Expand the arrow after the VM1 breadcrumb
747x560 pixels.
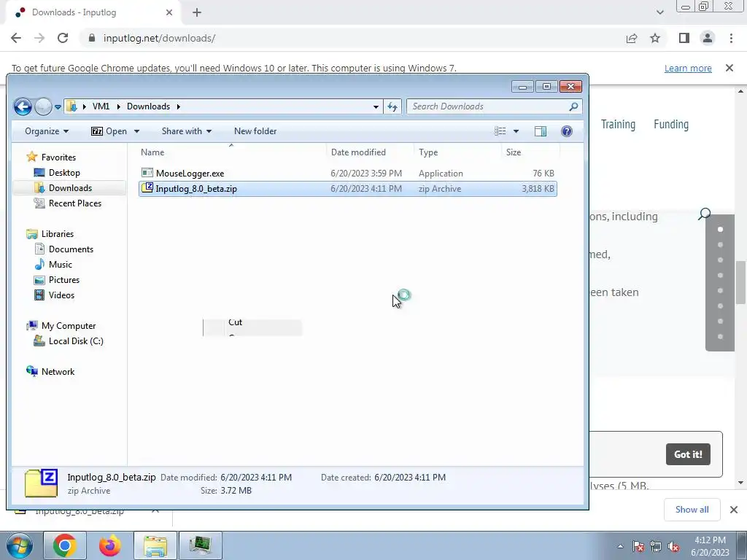(x=119, y=106)
